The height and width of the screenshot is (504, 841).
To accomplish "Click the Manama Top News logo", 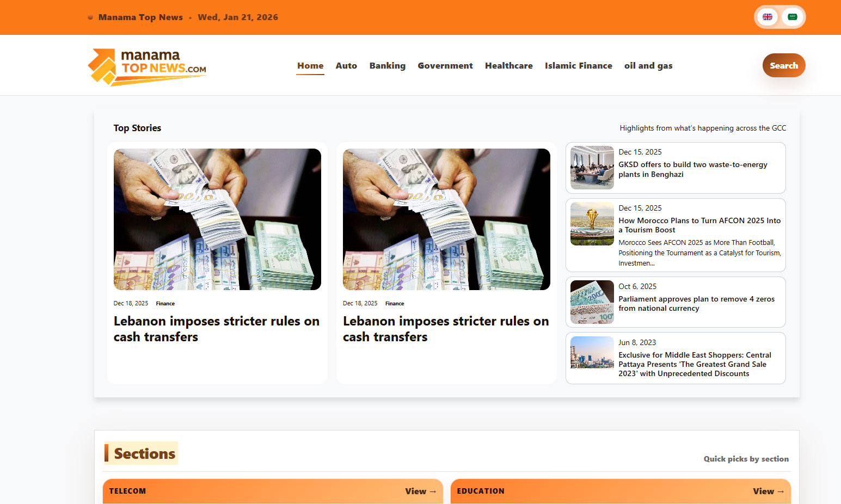I will point(148,66).
